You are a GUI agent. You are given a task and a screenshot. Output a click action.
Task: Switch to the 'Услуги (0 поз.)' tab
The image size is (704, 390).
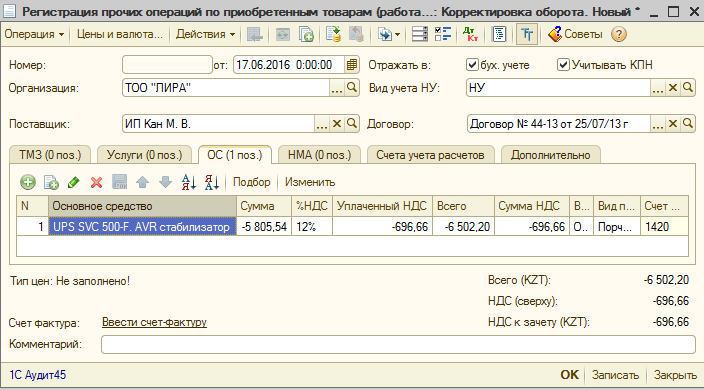click(144, 155)
